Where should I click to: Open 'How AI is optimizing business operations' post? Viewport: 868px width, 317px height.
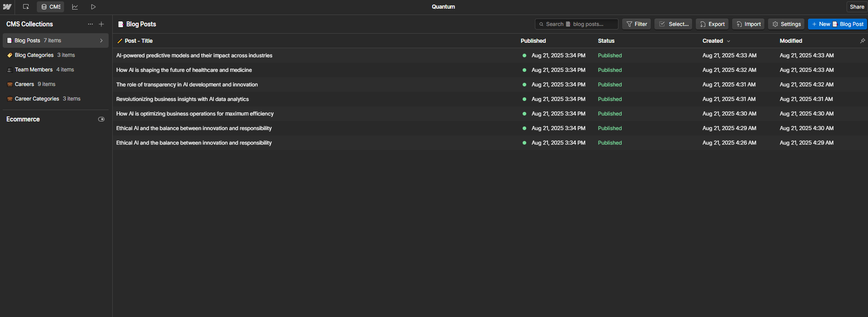point(195,114)
